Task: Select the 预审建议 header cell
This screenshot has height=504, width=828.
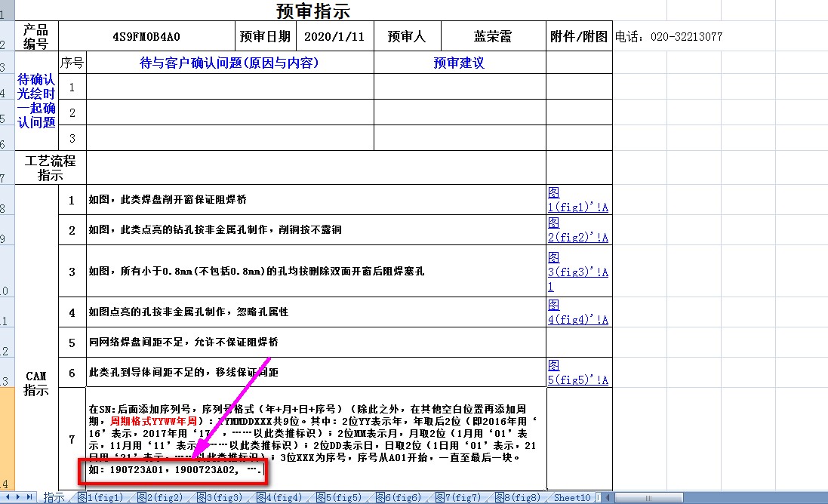Action: (460, 63)
